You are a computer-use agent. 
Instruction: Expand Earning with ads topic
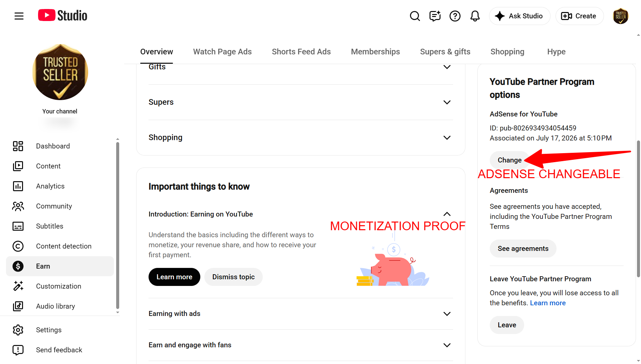[x=301, y=314]
